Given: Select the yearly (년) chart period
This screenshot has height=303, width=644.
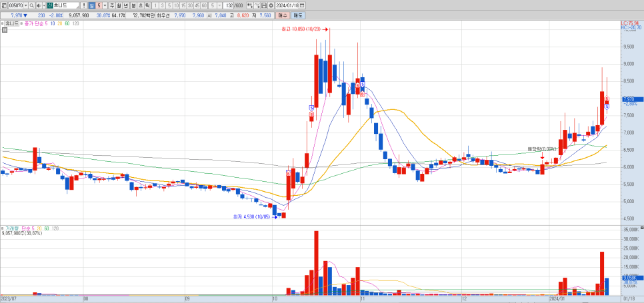Looking at the screenshot, I should (x=126, y=5).
